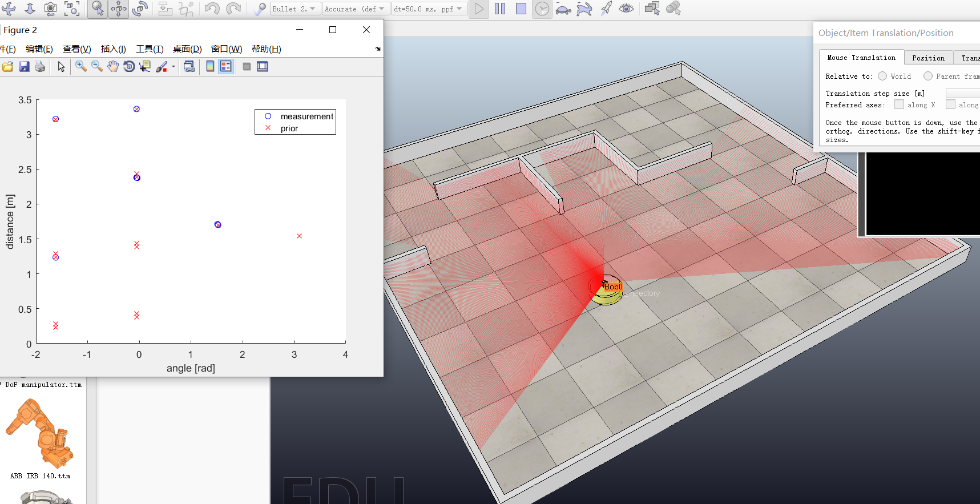Click the 'angle [rad]' axis label
The width and height of the screenshot is (980, 504).
(x=191, y=368)
